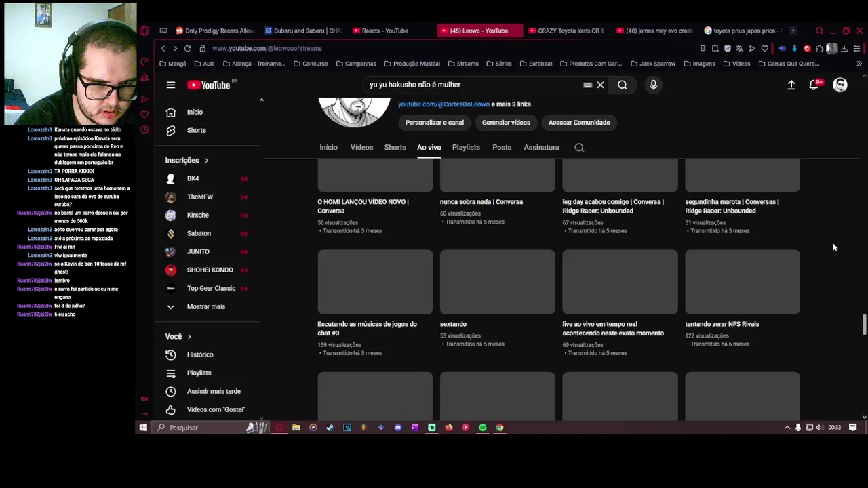Search within channel using magnifier icon
Screen dimensions: 868x488
pos(579,147)
